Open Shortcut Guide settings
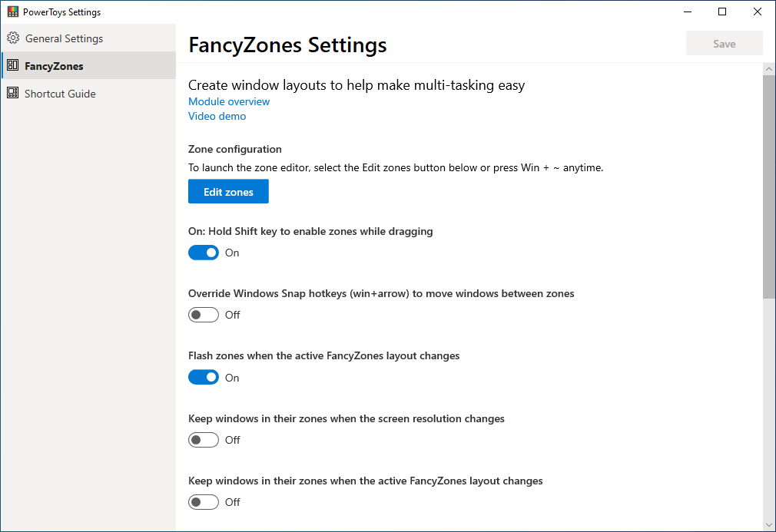The image size is (776, 532). coord(88,93)
